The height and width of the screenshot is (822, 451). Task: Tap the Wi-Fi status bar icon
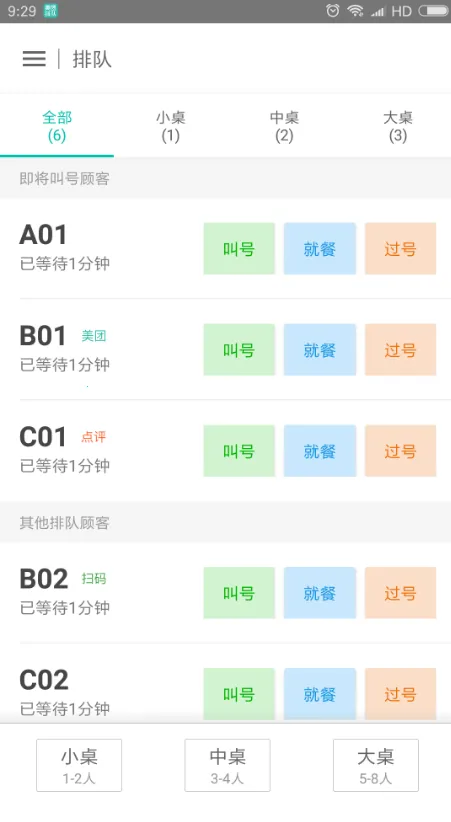coord(356,11)
